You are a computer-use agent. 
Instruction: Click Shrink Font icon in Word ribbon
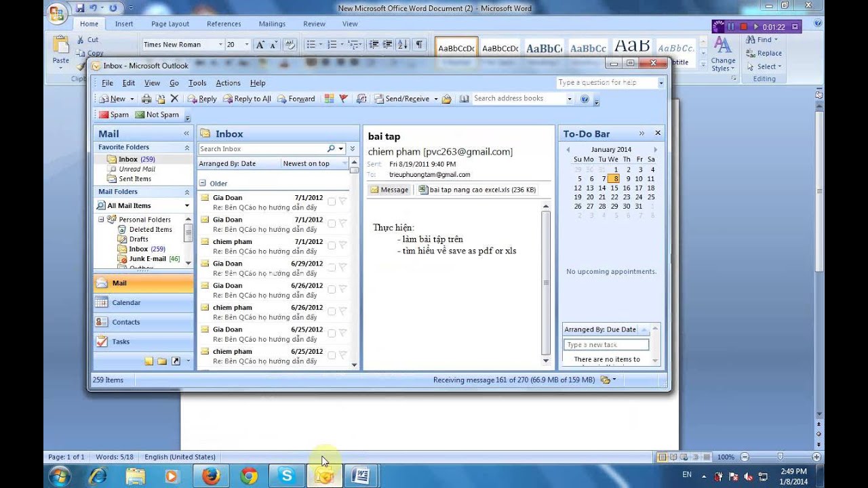274,45
